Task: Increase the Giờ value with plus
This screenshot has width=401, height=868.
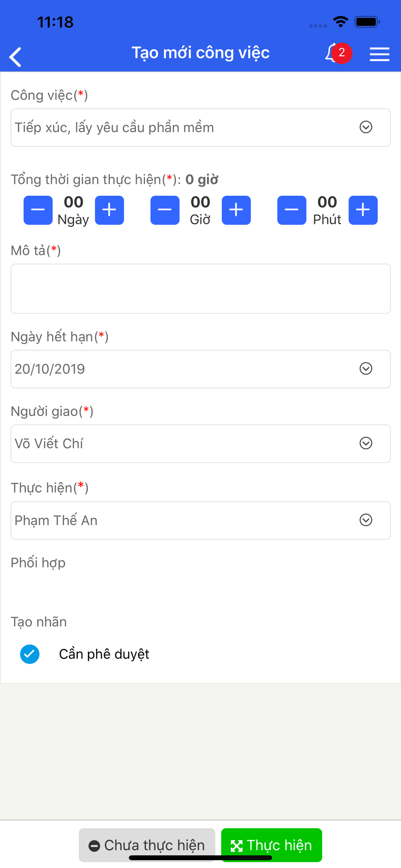Action: (x=236, y=210)
